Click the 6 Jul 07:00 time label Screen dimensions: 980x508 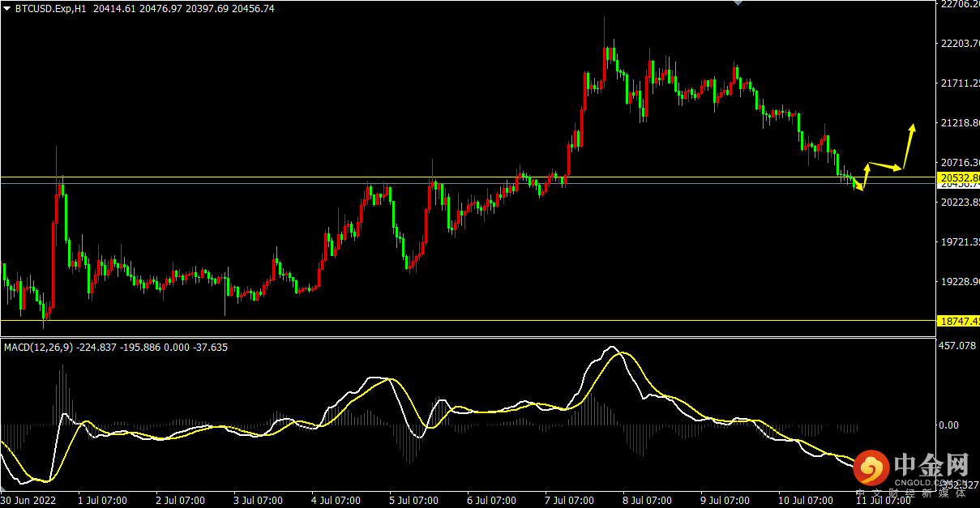(491, 500)
